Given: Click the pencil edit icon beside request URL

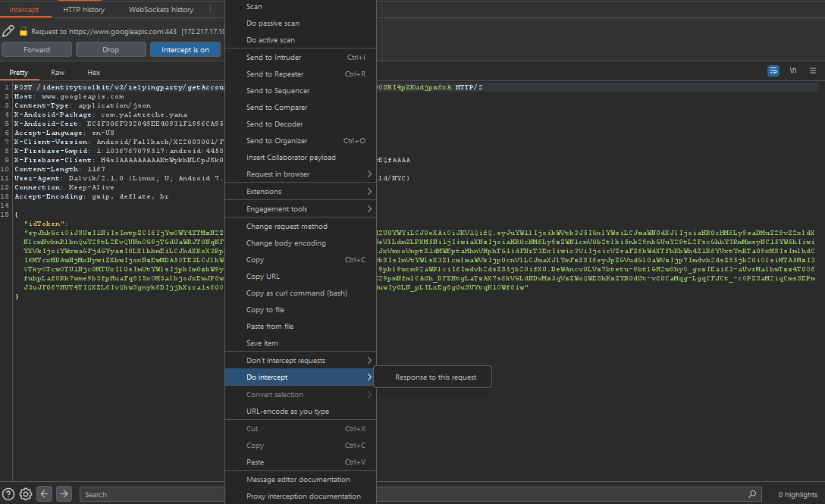Looking at the screenshot, I should click(8, 31).
